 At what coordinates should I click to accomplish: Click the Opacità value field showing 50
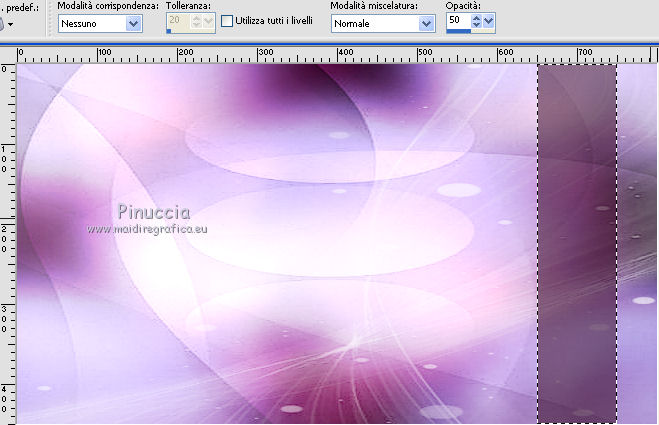click(x=458, y=20)
